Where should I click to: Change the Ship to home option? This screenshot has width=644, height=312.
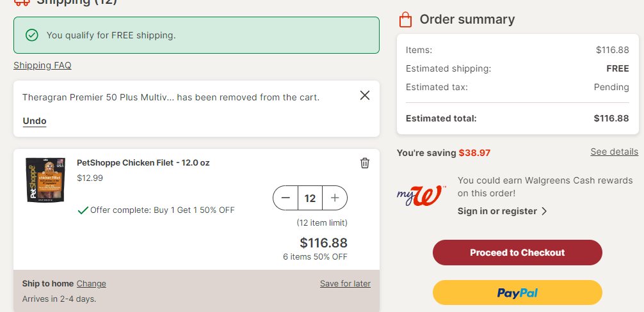(x=91, y=284)
